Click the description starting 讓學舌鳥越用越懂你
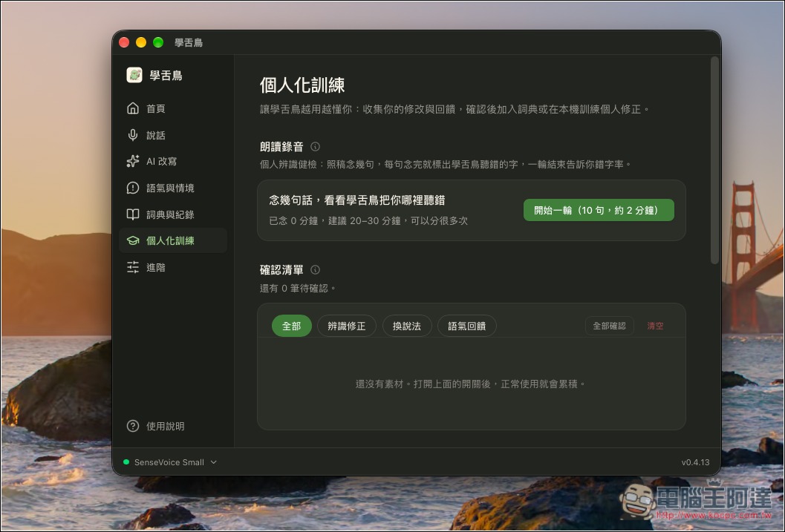785x532 pixels. (455, 109)
